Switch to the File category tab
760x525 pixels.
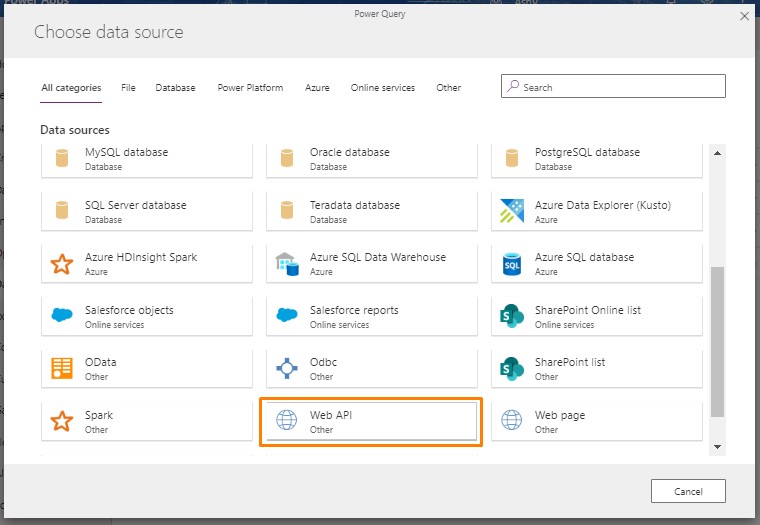click(x=128, y=88)
